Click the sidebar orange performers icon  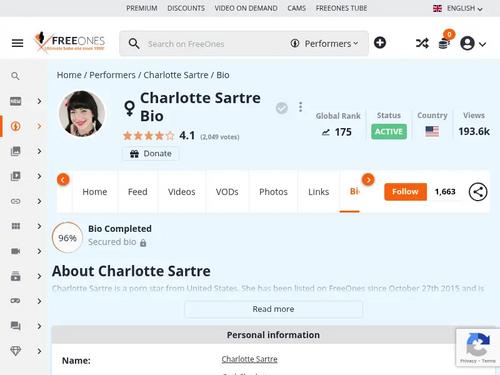pyautogui.click(x=16, y=126)
